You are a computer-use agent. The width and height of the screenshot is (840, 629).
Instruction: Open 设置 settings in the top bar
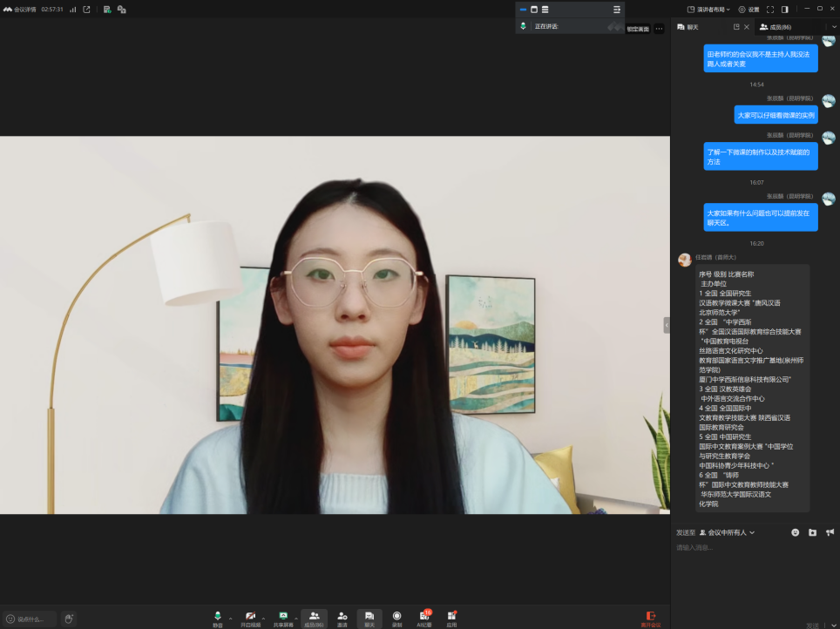point(749,10)
